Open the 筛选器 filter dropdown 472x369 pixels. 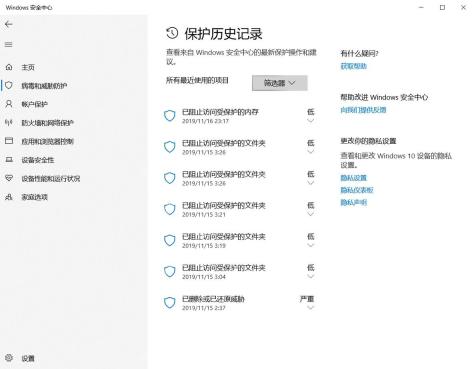pyautogui.click(x=280, y=83)
